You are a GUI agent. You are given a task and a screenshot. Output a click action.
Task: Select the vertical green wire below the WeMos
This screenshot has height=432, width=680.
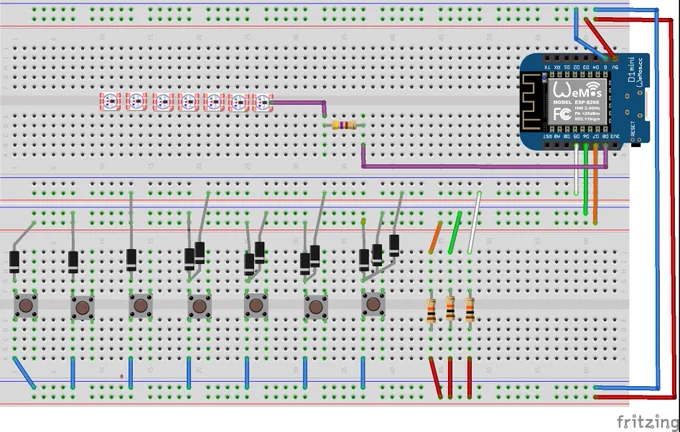click(x=585, y=178)
